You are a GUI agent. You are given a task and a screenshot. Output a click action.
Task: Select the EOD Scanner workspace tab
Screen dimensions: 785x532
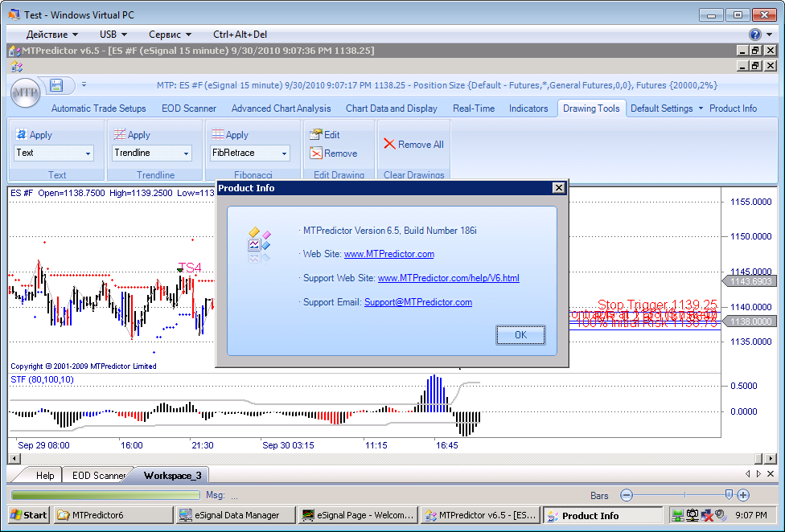coord(98,476)
